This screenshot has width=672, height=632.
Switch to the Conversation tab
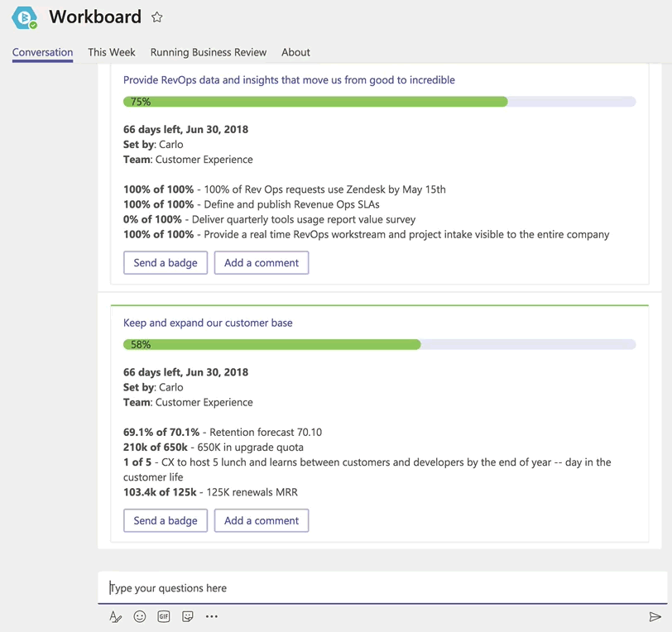[x=42, y=52]
